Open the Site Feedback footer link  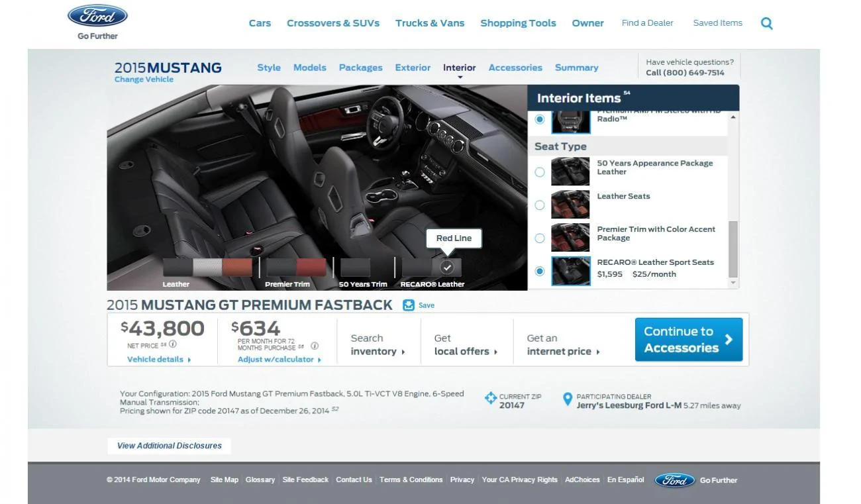tap(305, 480)
